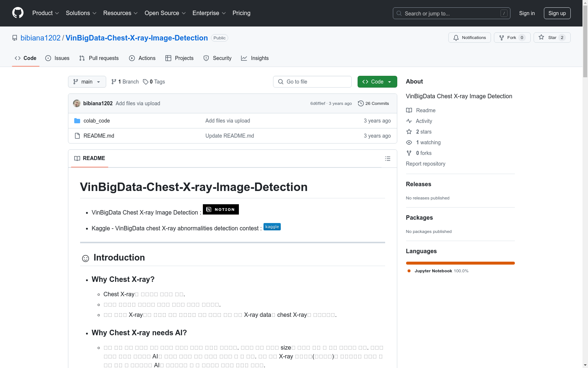
Task: Open the GitHub homepage logo
Action: pyautogui.click(x=18, y=13)
